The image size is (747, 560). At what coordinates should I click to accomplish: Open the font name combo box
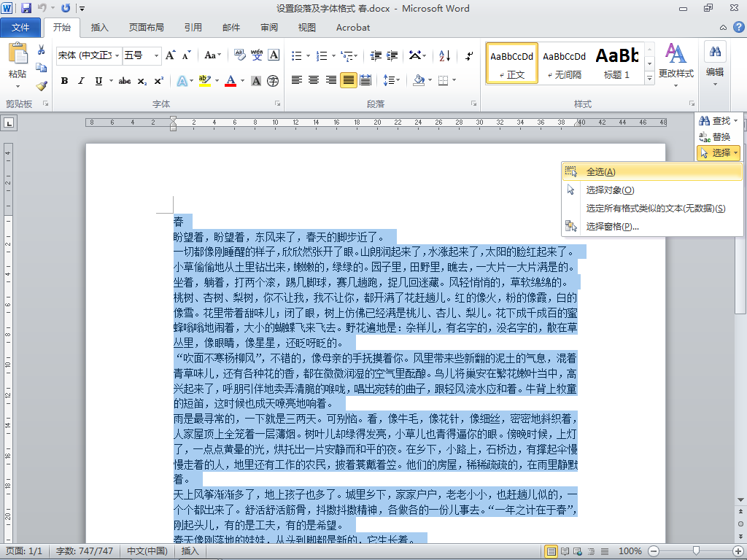point(89,55)
